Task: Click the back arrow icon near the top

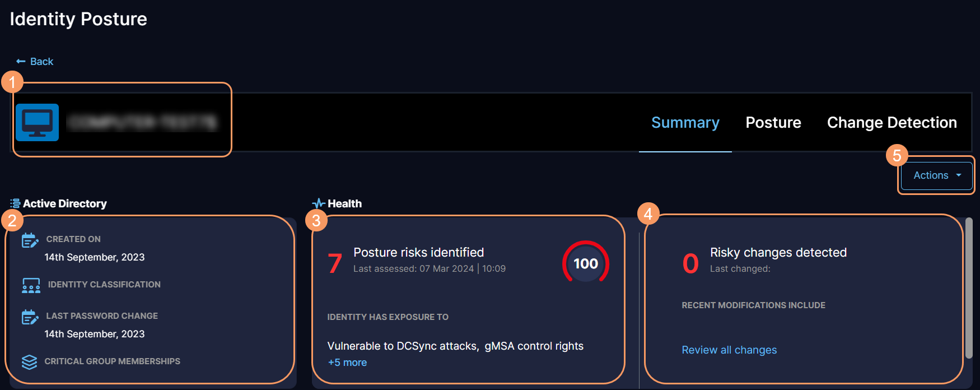Action: pyautogui.click(x=20, y=61)
